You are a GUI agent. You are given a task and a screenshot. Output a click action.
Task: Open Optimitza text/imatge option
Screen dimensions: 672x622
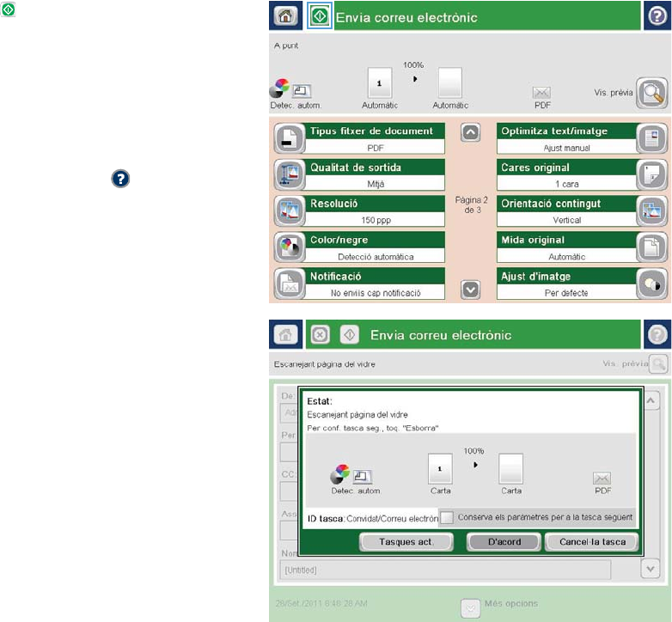click(x=566, y=138)
